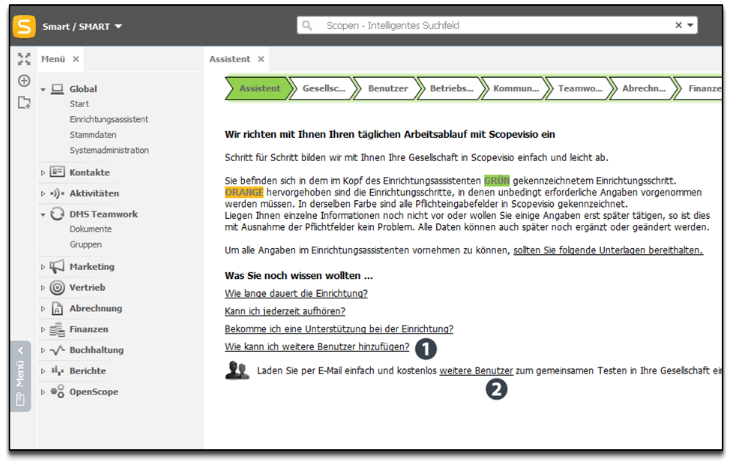Viewport: 732px width, 464px height.
Task: Open the Smart / SMART company dropdown
Action: click(82, 27)
